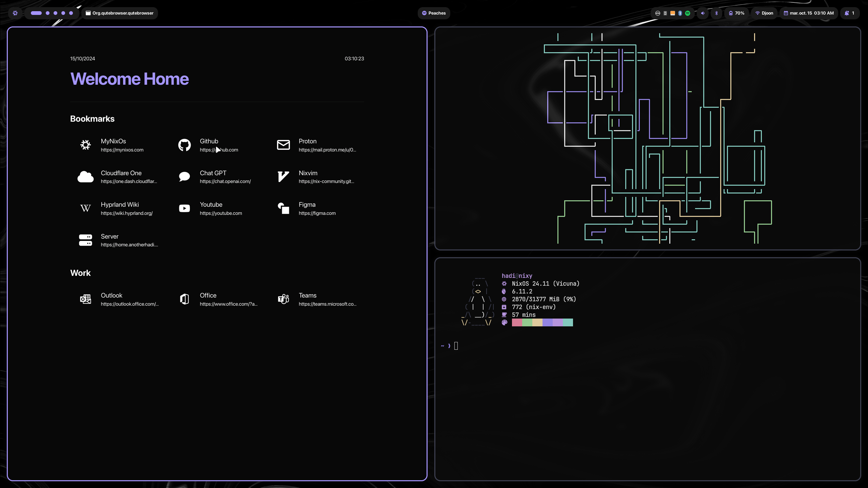Open the calendar via mar. oct. 15 date
This screenshot has height=488, width=868.
click(808, 13)
